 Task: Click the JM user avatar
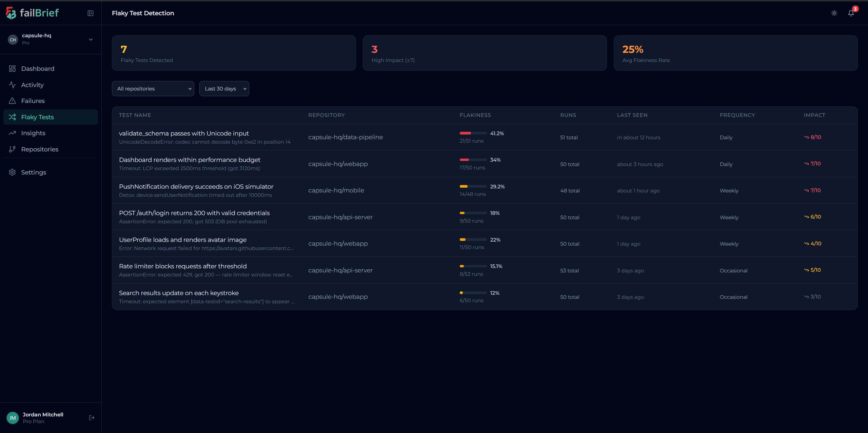(x=13, y=418)
